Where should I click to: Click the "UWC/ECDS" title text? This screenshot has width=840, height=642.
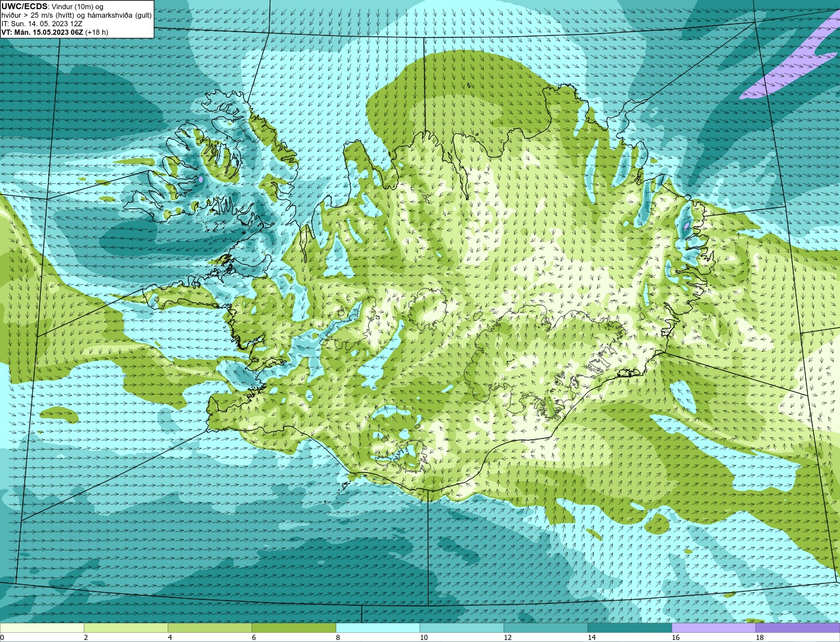pyautogui.click(x=24, y=7)
